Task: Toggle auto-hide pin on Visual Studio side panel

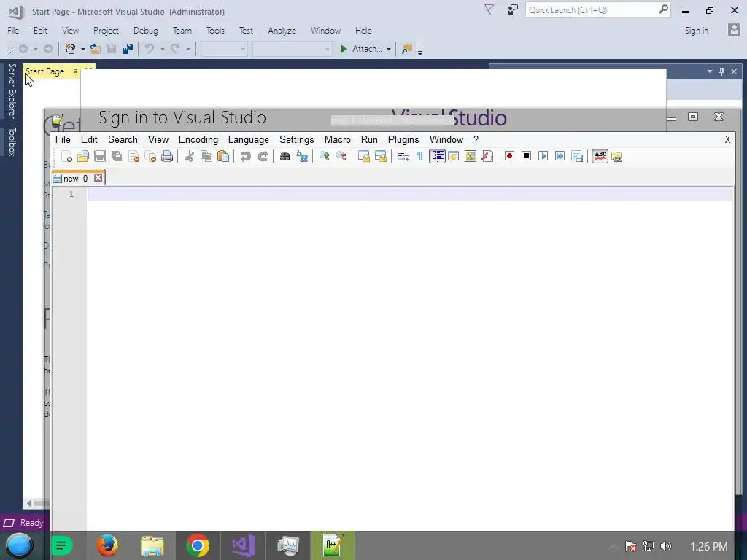Action: (x=721, y=71)
